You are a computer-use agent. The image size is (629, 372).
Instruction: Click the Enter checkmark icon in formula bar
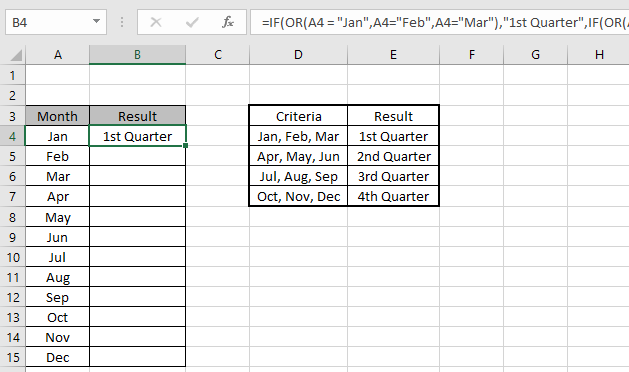point(192,22)
